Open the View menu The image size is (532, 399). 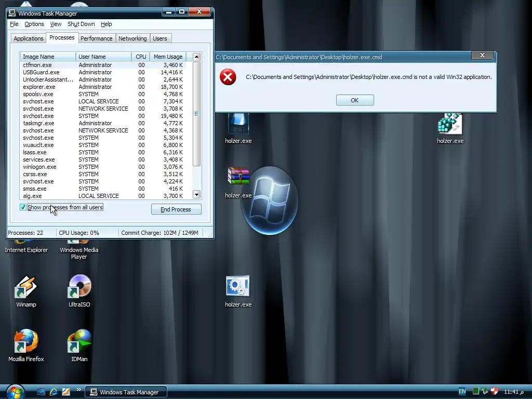[x=56, y=24]
